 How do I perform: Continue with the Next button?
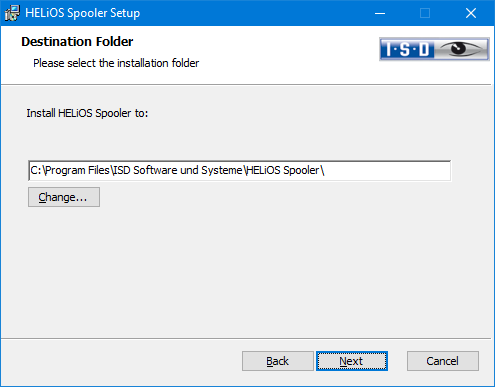click(x=352, y=361)
